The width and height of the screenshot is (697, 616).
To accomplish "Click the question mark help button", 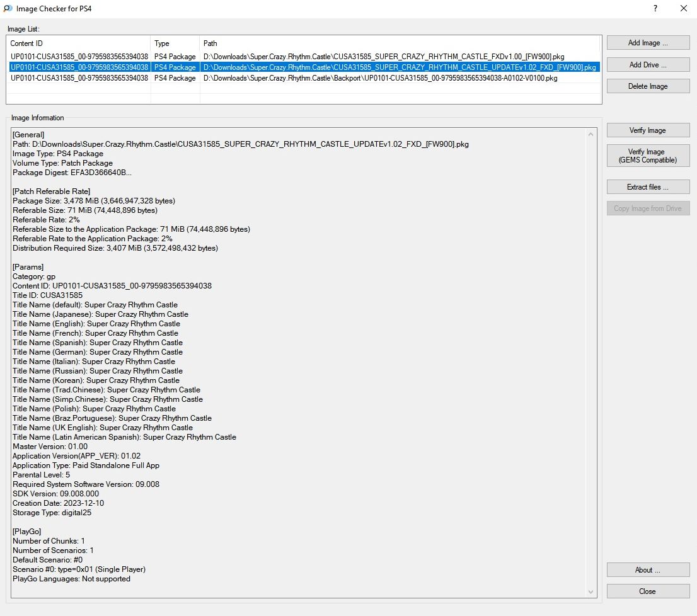I will [655, 8].
